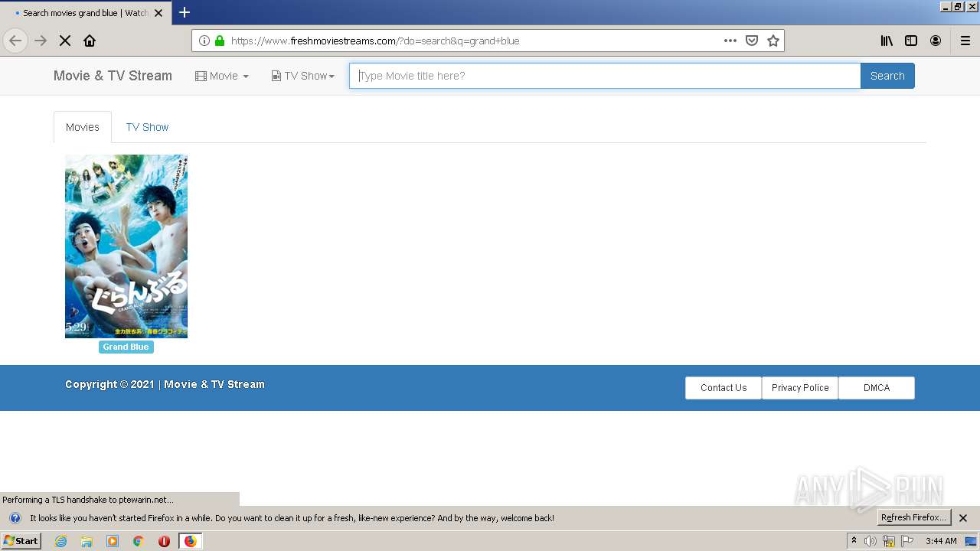
Task: Click the copyright 2021 footer text
Action: click(165, 384)
